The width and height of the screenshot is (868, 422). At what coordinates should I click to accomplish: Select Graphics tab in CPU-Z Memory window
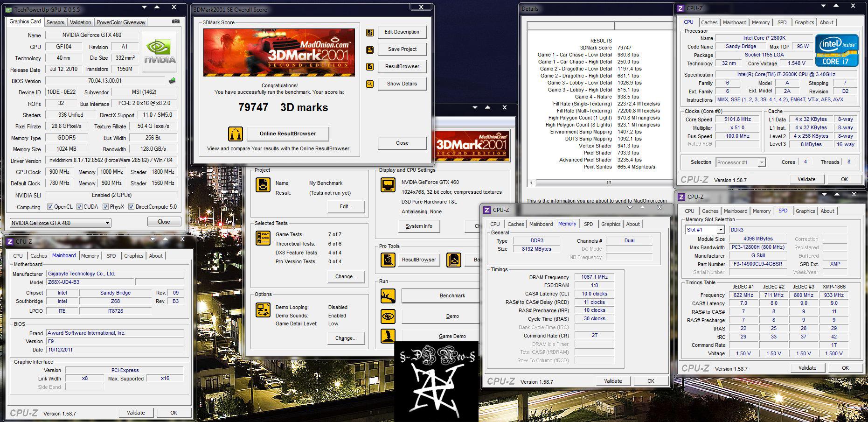tap(611, 224)
